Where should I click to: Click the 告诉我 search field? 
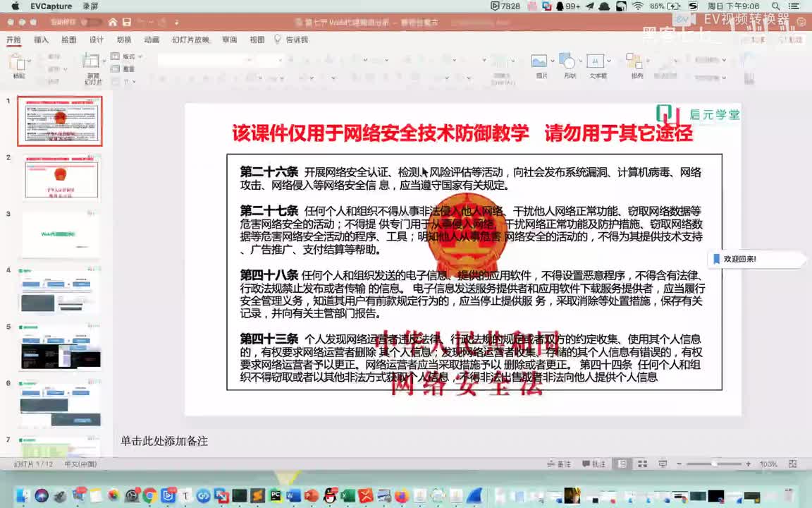tap(297, 40)
